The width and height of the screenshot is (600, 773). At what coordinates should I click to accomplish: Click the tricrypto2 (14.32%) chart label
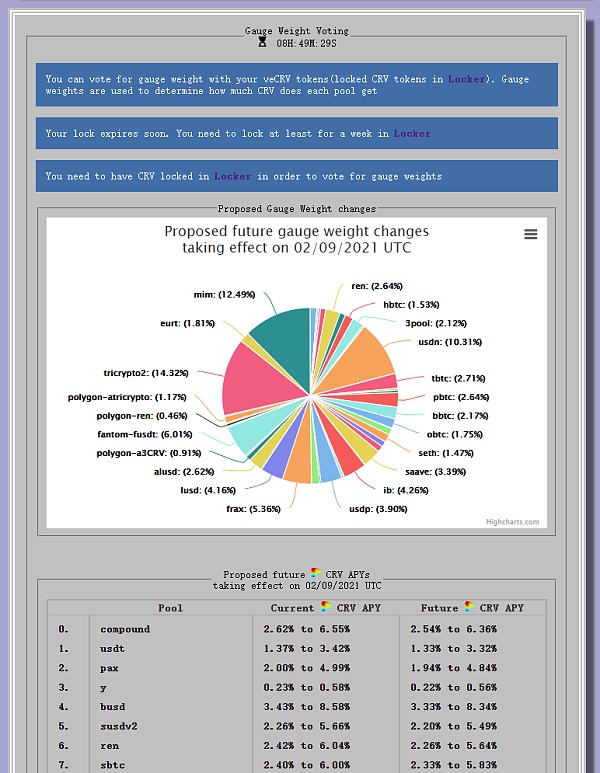click(x=146, y=373)
